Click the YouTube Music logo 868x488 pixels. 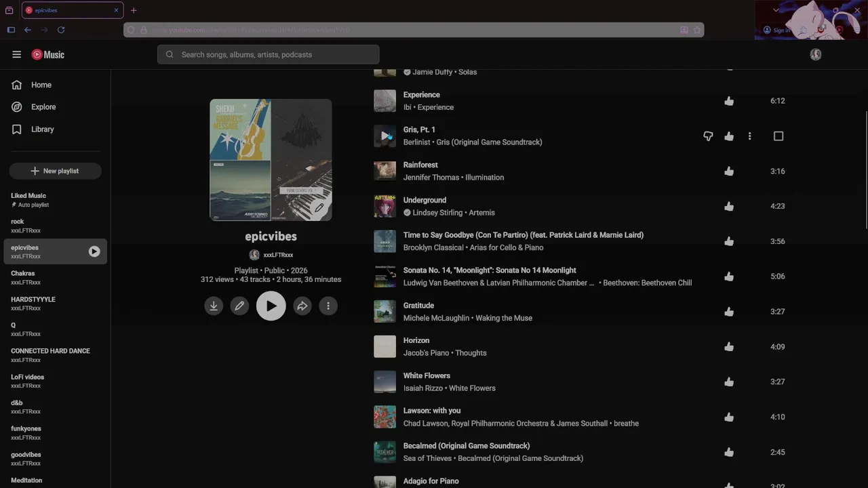point(48,55)
